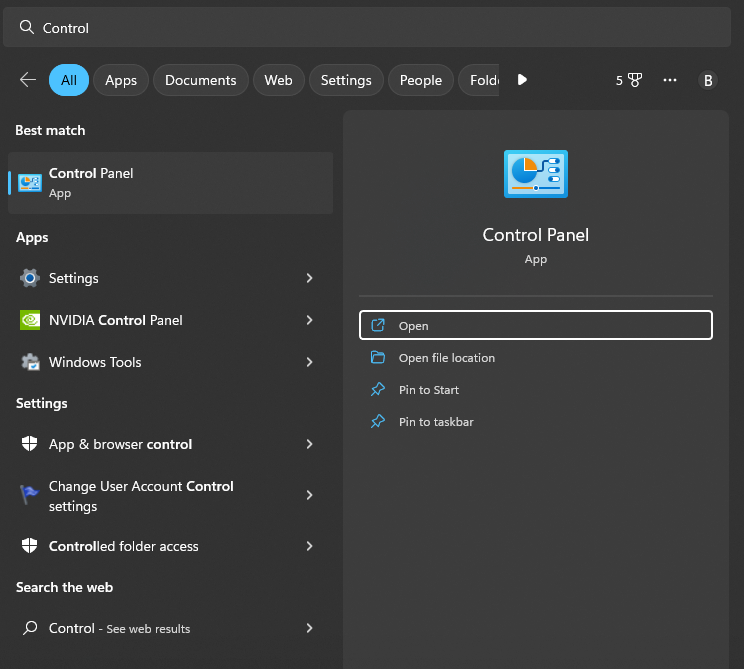Switch to the Web filter tab
Viewport: 744px width, 669px height.
[x=278, y=80]
